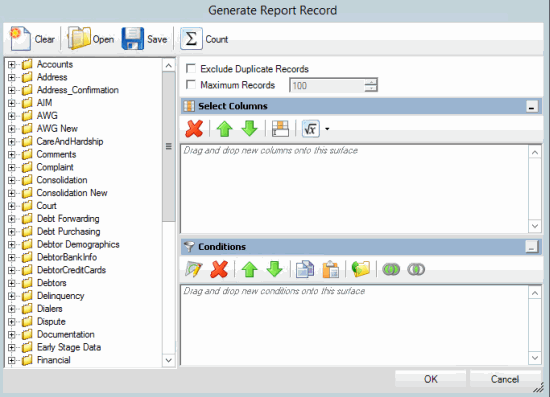The height and width of the screenshot is (397, 550).
Task: Expand the AWG New folder node
Action: click(12, 129)
